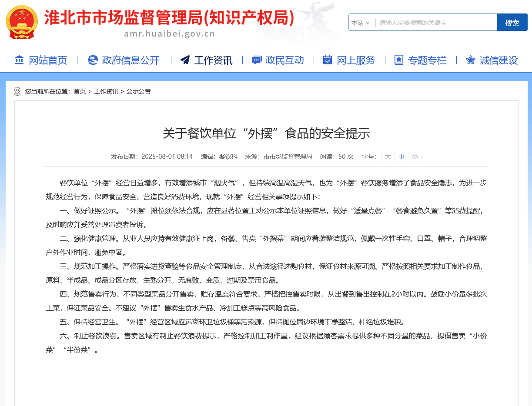
Task: Click the blue 搜索 button
Action: tap(512, 23)
